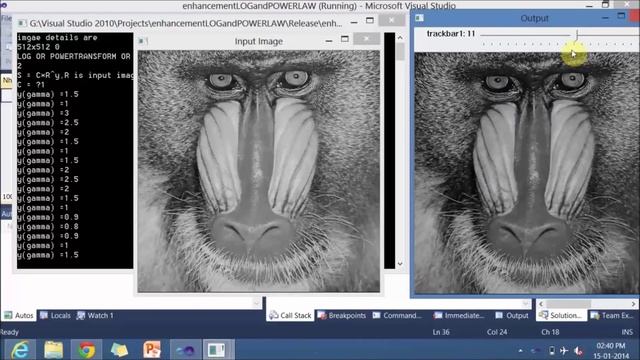Viewport: 640px width, 360px height.
Task: Open PowerPoint from the taskbar
Action: (152, 350)
